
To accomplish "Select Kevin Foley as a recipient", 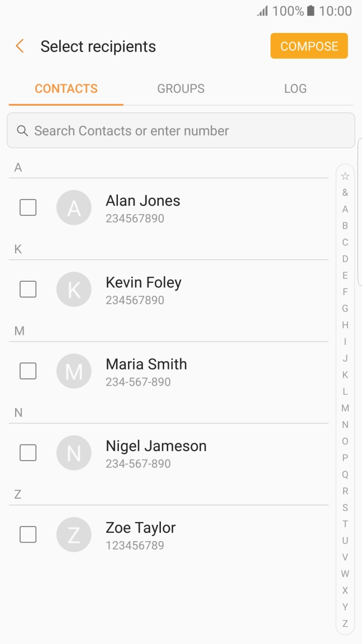I will pyautogui.click(x=28, y=289).
